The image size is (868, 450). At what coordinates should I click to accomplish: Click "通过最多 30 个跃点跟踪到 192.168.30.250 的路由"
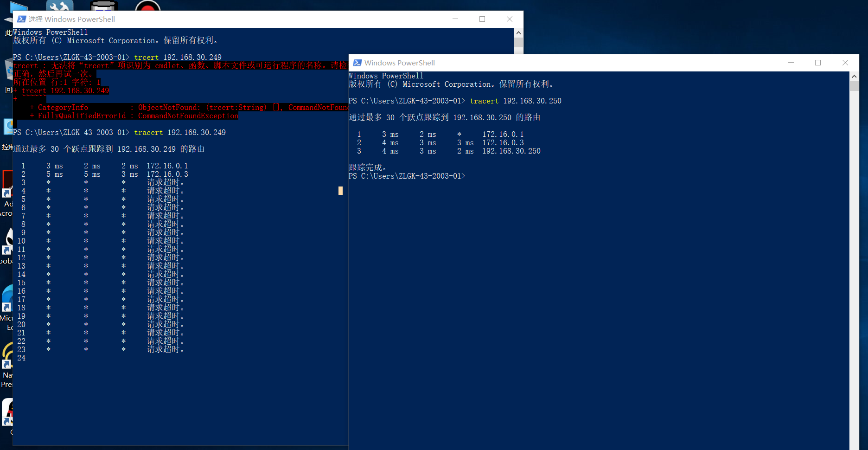coord(445,117)
